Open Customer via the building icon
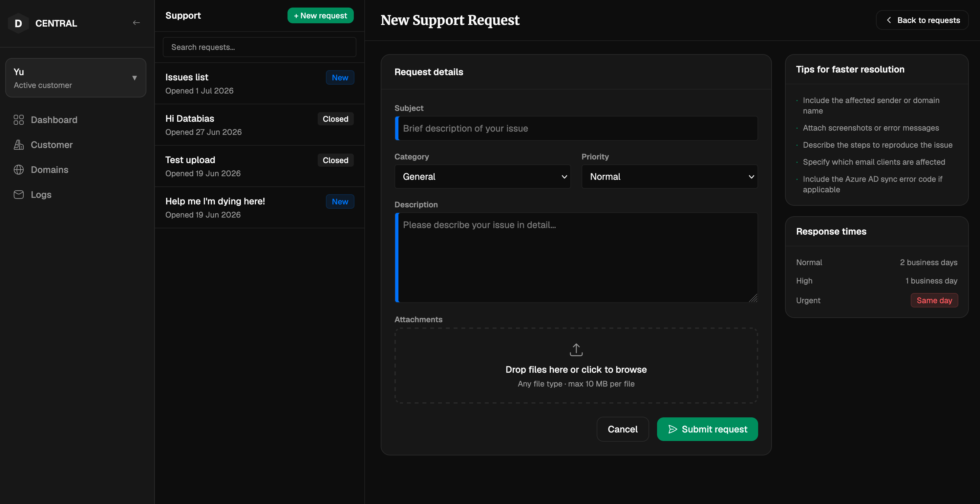The height and width of the screenshot is (504, 980). point(19,145)
